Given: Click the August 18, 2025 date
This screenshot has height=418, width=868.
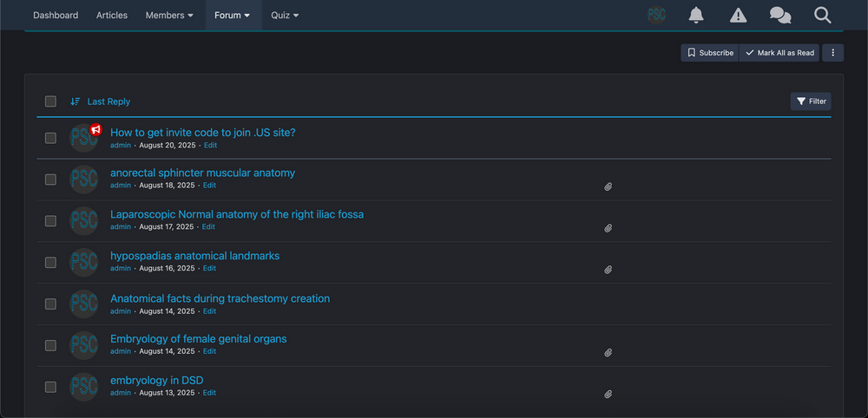Looking at the screenshot, I should [168, 186].
